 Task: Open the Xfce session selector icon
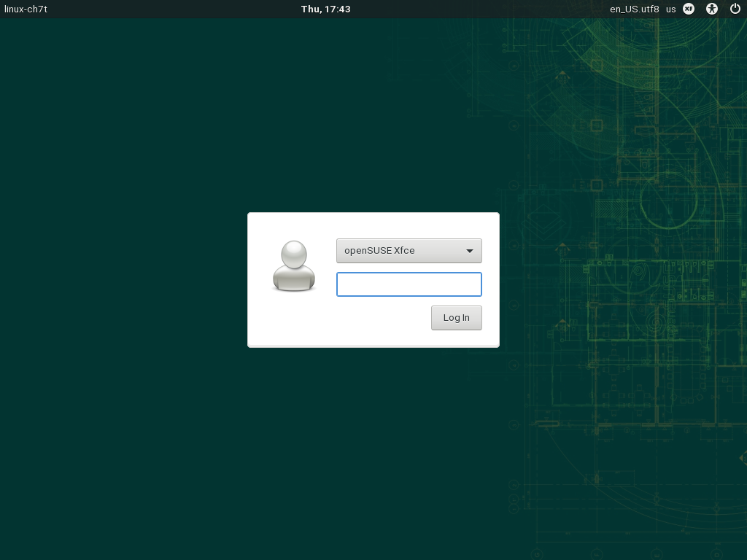689,9
